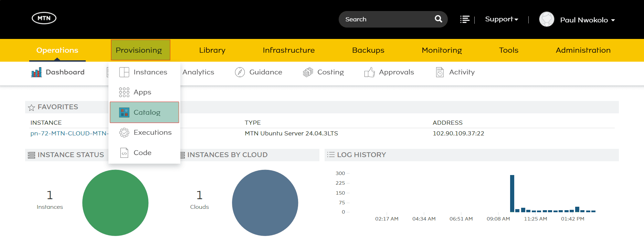
Task: Click the Dashboard chart icon
Action: coord(36,72)
